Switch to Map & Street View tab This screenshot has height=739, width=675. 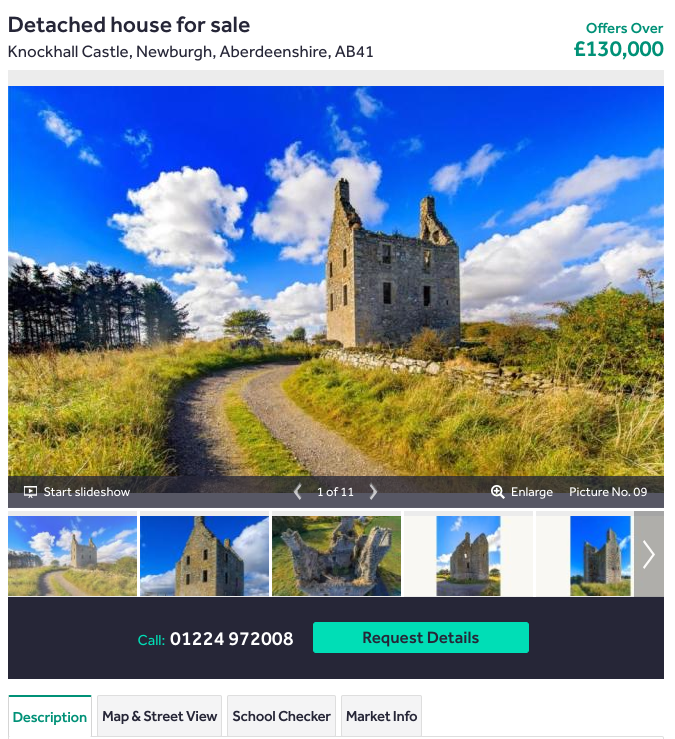pyautogui.click(x=159, y=716)
